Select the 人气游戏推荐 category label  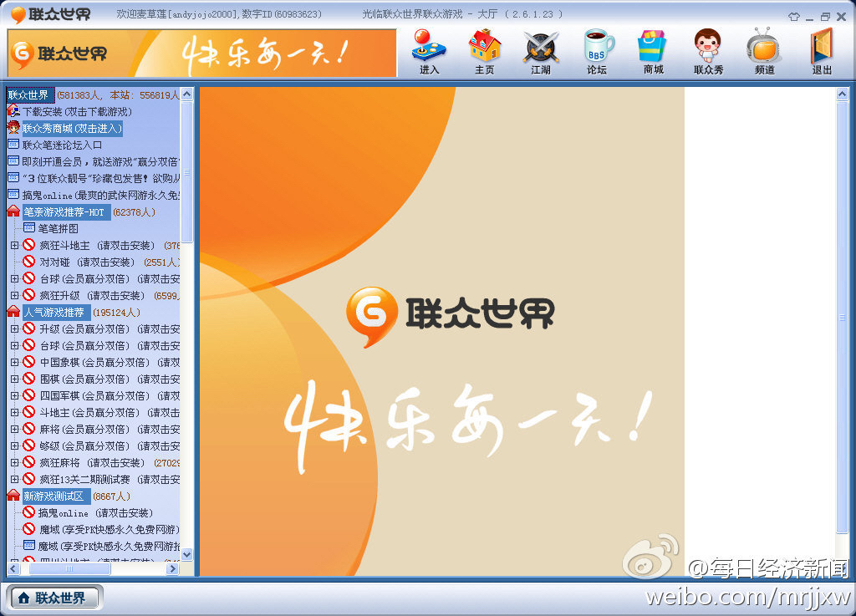tap(56, 312)
